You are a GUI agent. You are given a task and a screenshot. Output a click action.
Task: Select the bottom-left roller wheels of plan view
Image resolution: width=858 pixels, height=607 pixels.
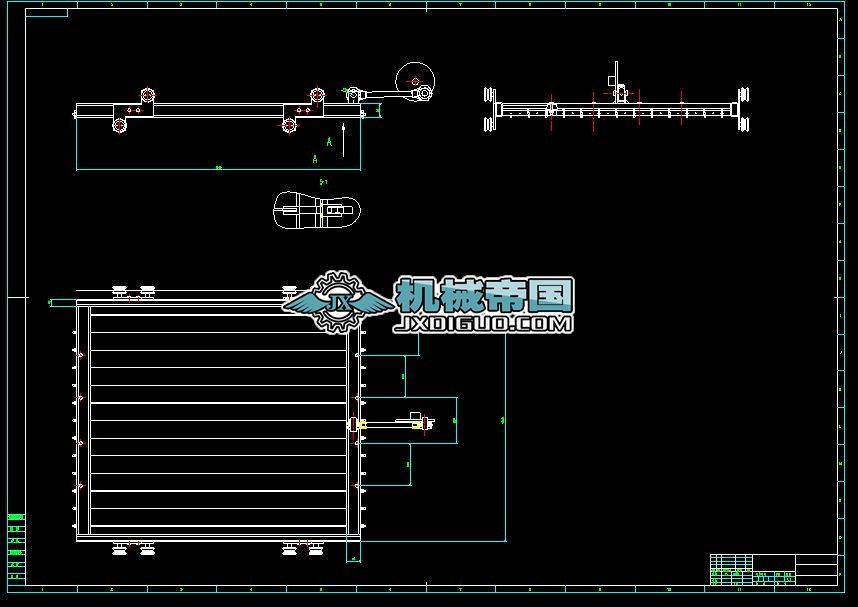(133, 548)
